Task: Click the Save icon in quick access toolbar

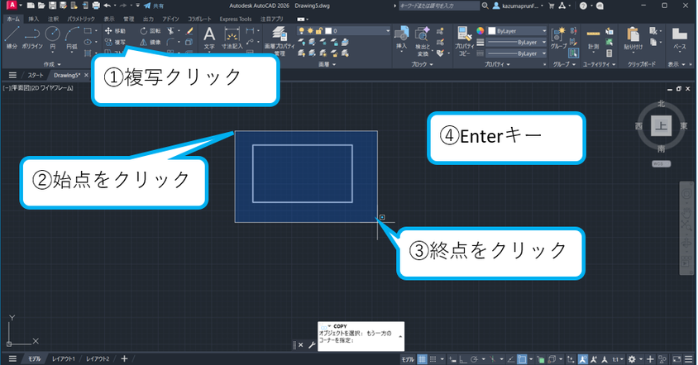Action: click(52, 6)
